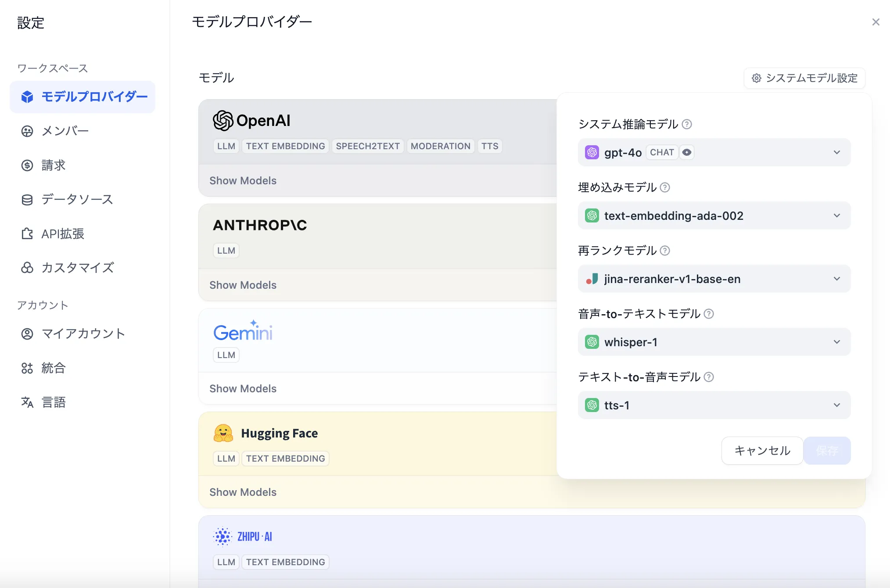Show Models under Anthropic provider
The width and height of the screenshot is (890, 588).
(243, 285)
